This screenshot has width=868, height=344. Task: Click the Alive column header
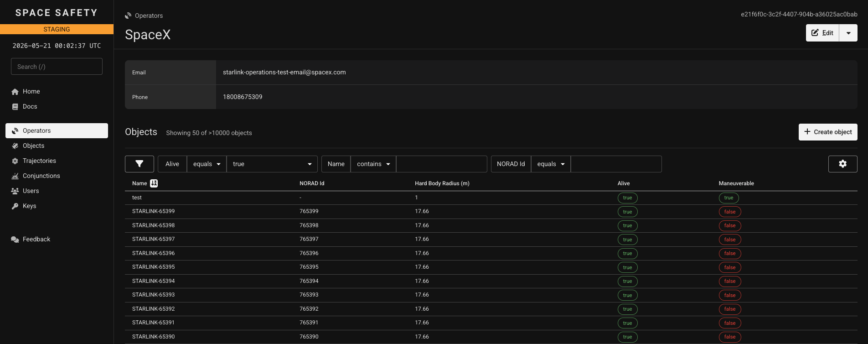[x=624, y=183]
